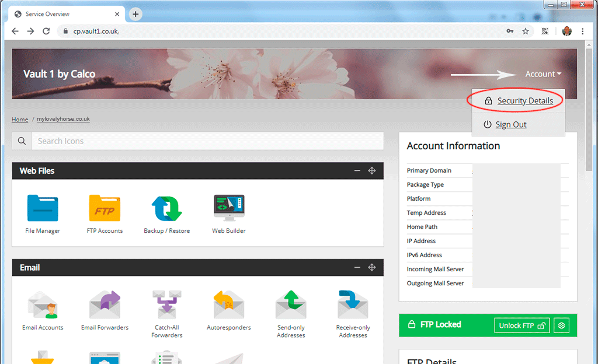Open Catch-All Forwarders icon

(x=166, y=305)
